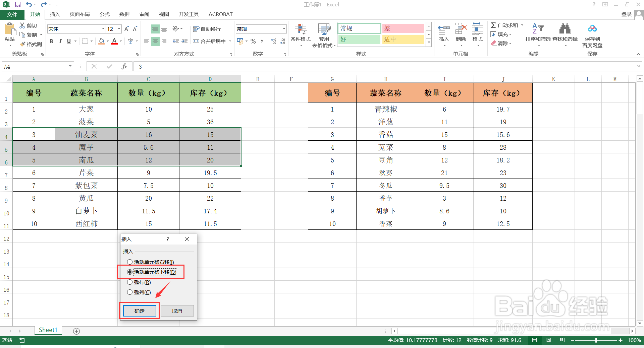Select column E header
644x348 pixels.
258,79
